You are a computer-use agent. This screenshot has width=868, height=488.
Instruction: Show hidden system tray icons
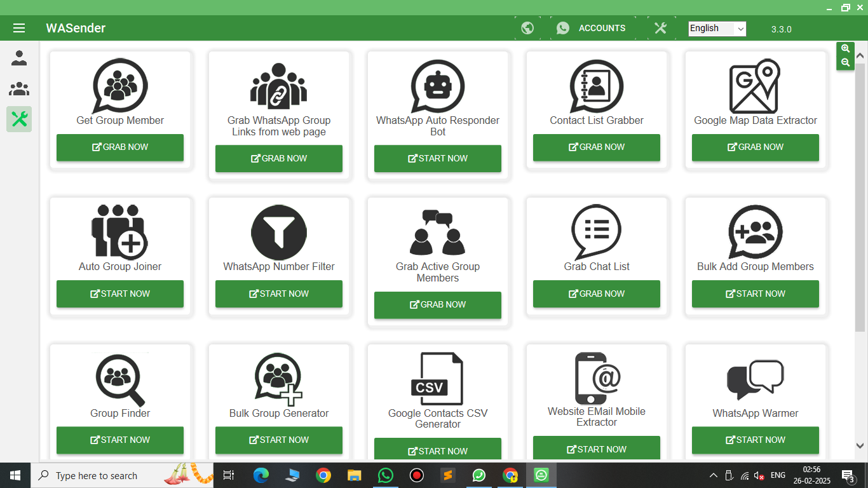[713, 475]
